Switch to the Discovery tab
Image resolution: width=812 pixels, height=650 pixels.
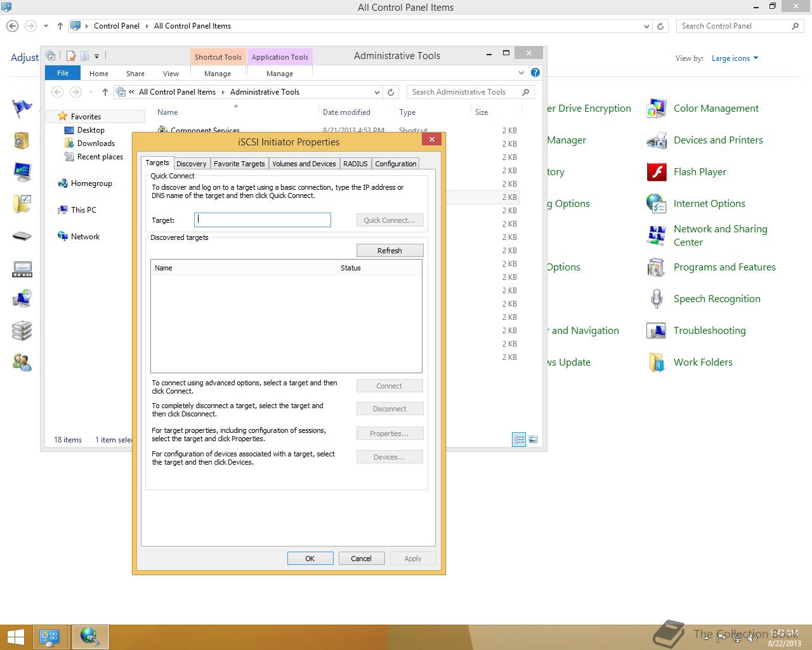pyautogui.click(x=191, y=164)
